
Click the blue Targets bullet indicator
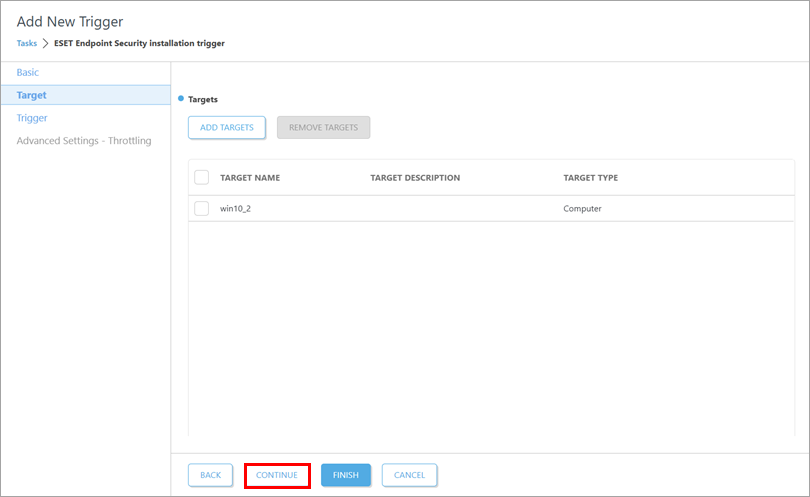pyautogui.click(x=181, y=99)
